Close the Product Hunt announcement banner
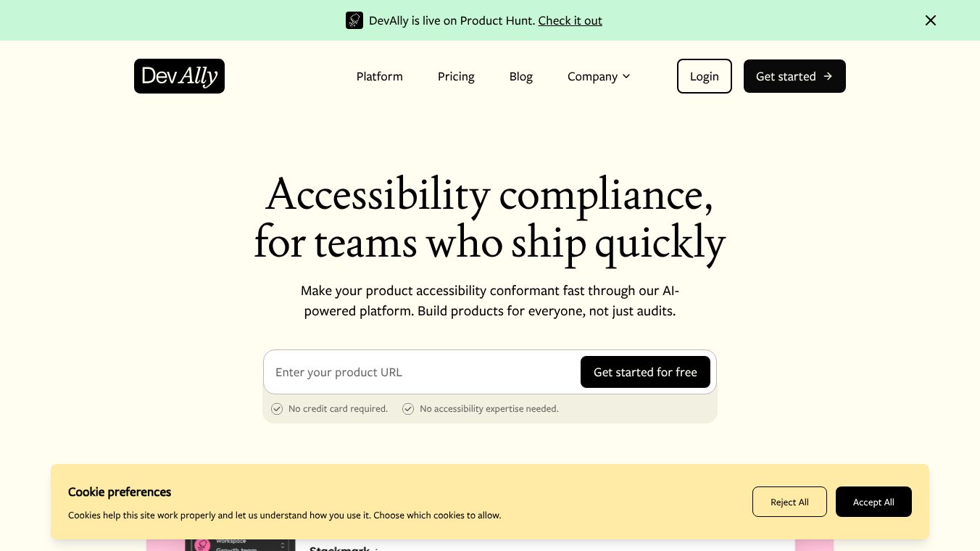980x551 pixels. pos(931,20)
